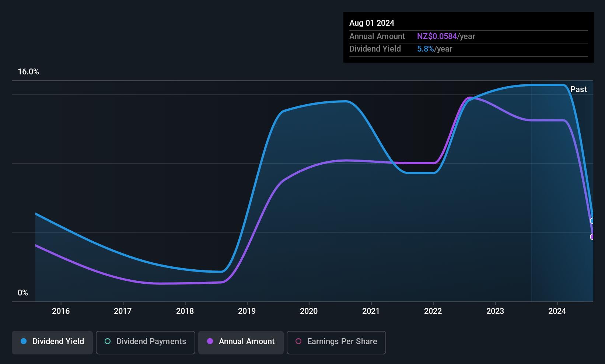Screen dimensions: 605x364
Task: Enable the Earnings Per Share series
Action: pyautogui.click(x=336, y=343)
